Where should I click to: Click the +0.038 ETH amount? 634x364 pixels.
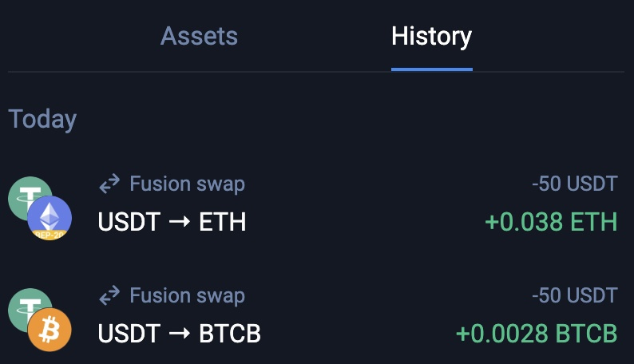coord(551,221)
